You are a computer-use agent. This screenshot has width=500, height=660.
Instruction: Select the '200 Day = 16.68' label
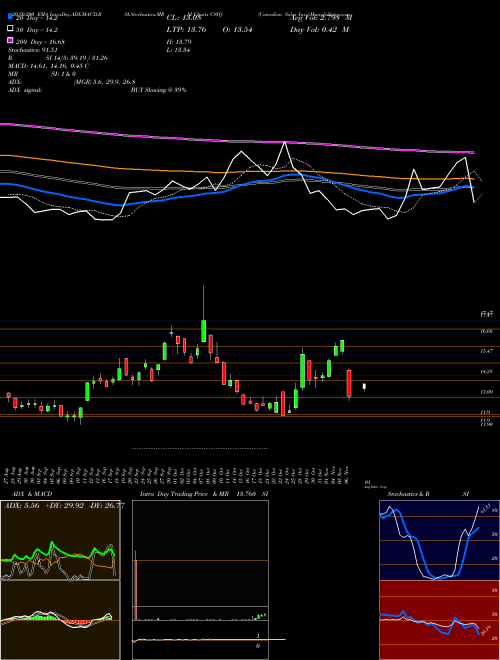(x=41, y=42)
